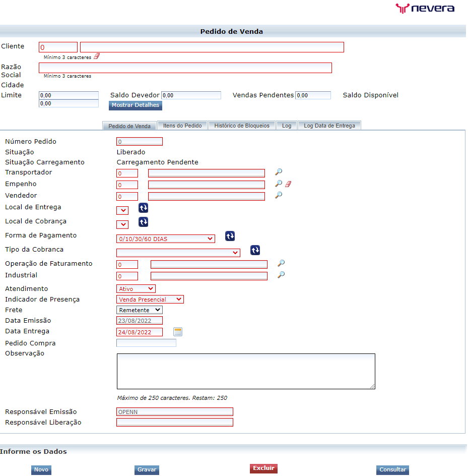
Task: Click inside the Observação text area
Action: click(x=246, y=371)
